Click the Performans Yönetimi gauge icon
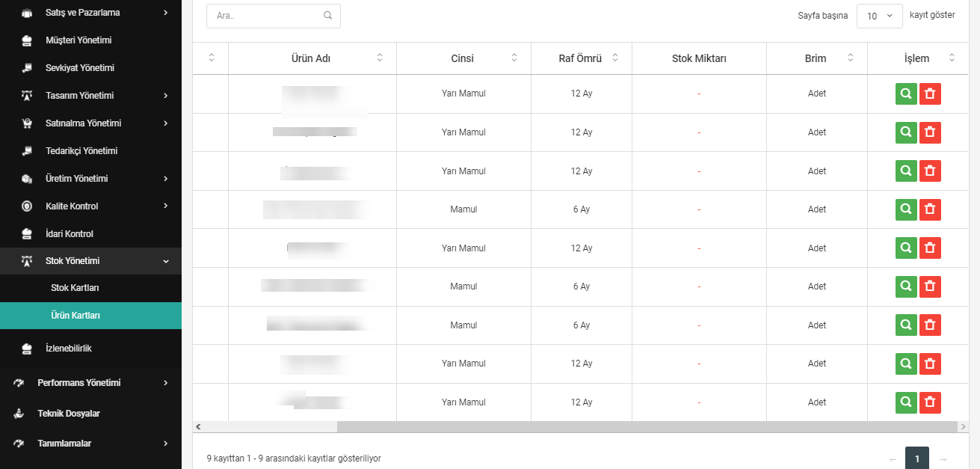 coord(19,383)
